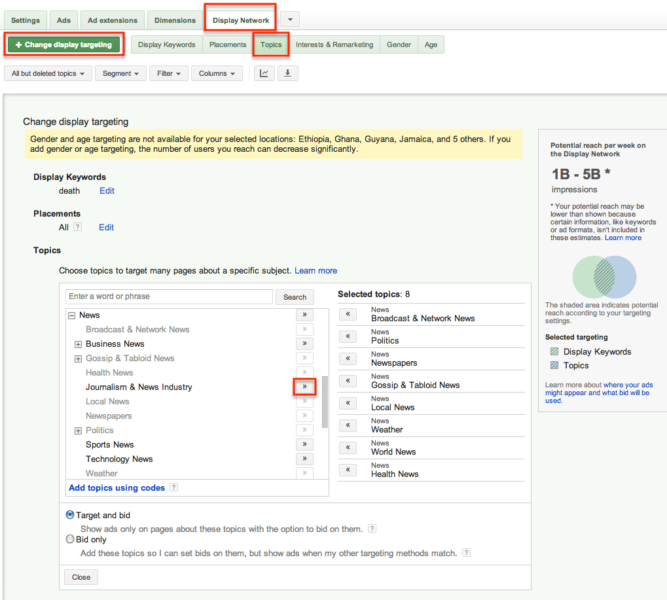Image resolution: width=667 pixels, height=600 pixels.
Task: Collapse the News topic tree node
Action: (71, 315)
